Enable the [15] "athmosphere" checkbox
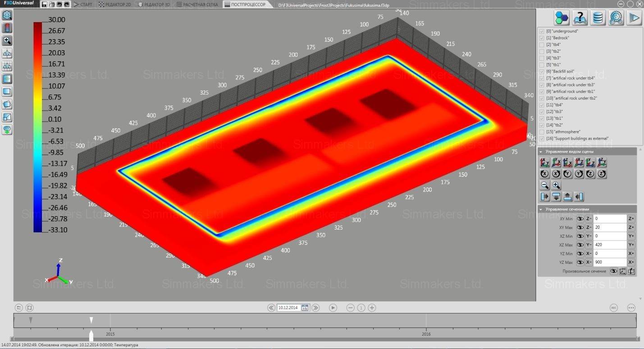The image size is (644, 349). 542,131
